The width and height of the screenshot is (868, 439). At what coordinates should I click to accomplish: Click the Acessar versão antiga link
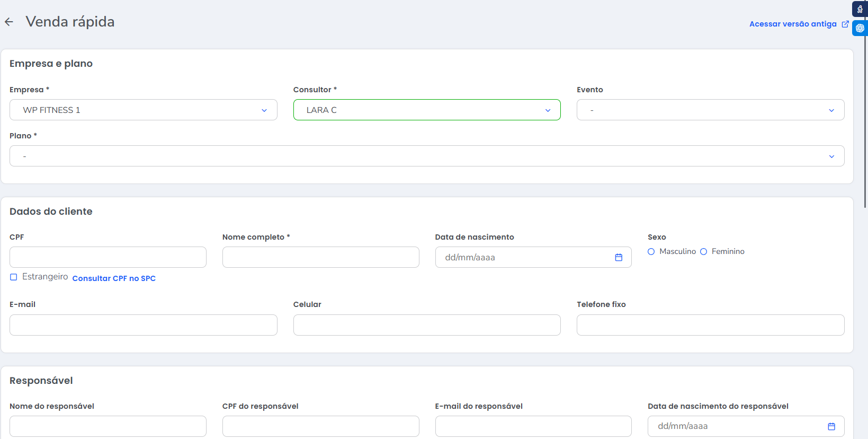pos(793,24)
